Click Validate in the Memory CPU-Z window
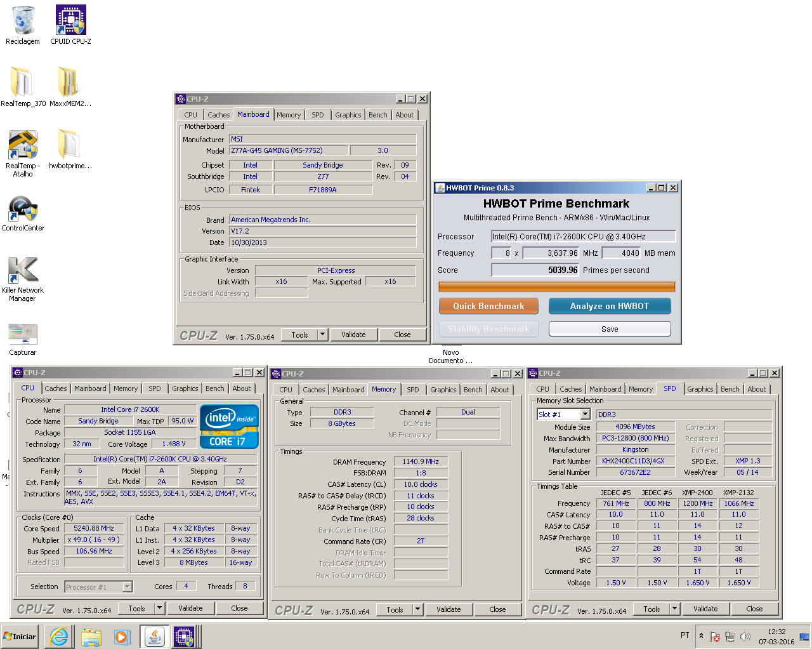 coord(449,609)
